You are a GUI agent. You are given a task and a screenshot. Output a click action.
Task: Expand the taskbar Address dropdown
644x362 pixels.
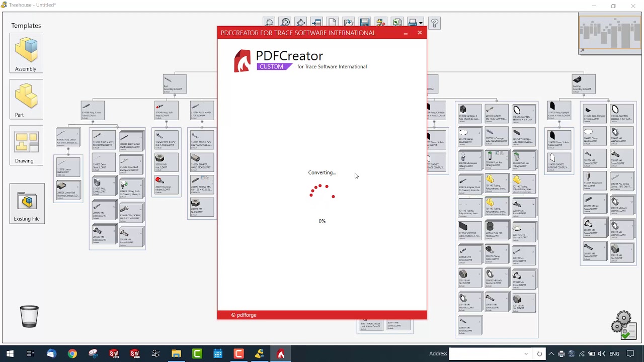pyautogui.click(x=526, y=354)
